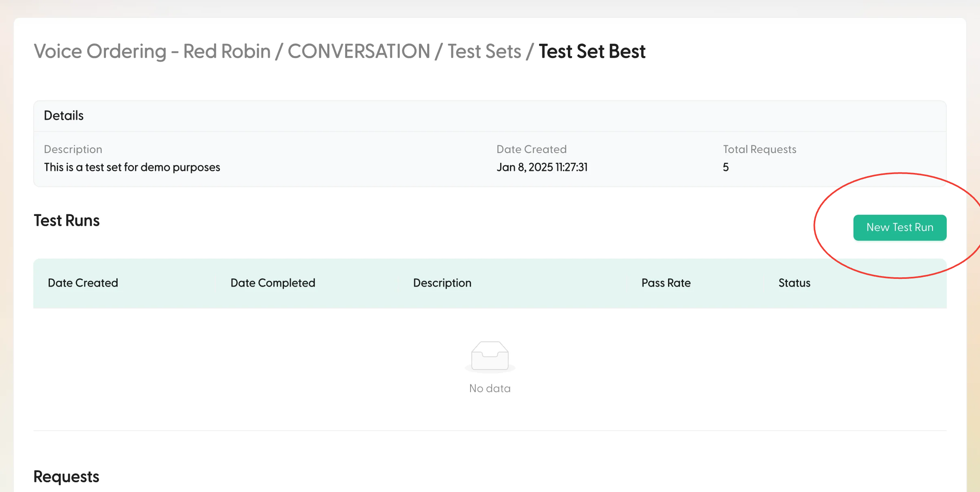
Task: Click Pass Rate column header
Action: (x=666, y=283)
